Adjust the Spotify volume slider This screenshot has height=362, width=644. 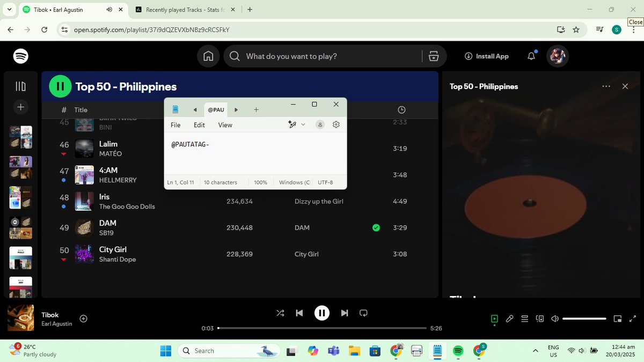[x=584, y=319]
